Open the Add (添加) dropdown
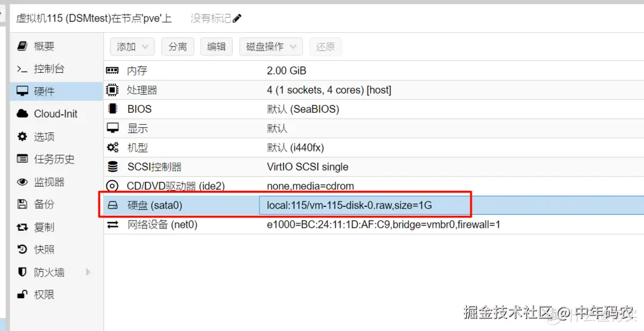Viewport: 644px width, 331px height. tap(132, 47)
